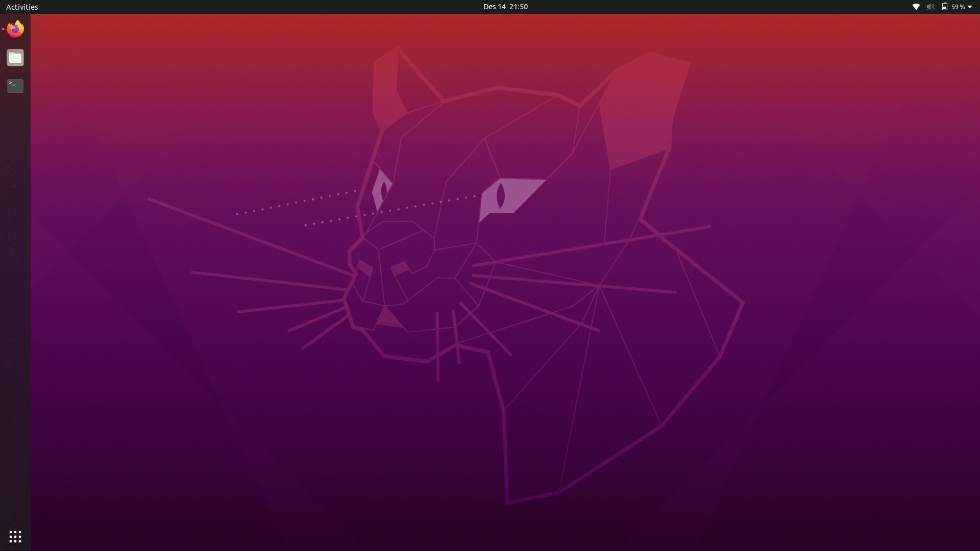Click the 59 % battery percentage text
This screenshot has height=551, width=980.
click(x=958, y=7)
